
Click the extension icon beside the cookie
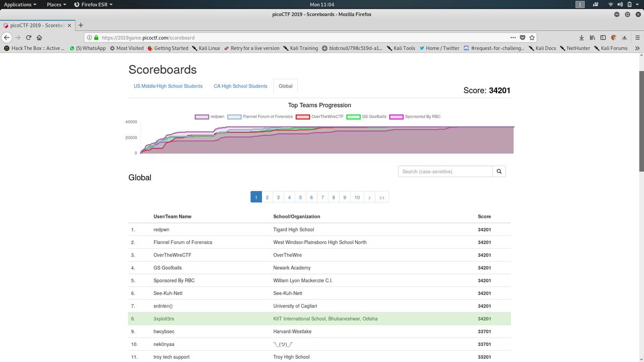(x=624, y=38)
